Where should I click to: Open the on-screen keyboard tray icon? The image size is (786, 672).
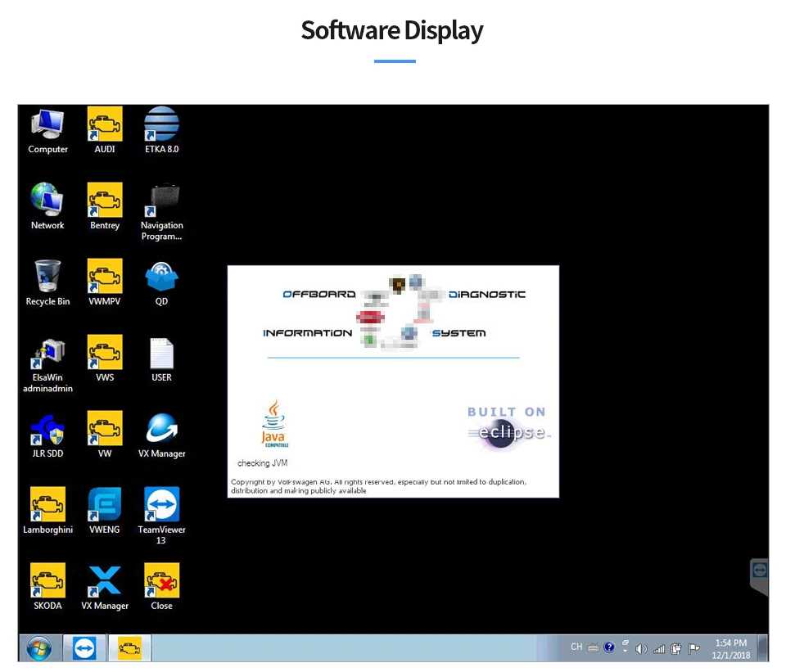[593, 648]
